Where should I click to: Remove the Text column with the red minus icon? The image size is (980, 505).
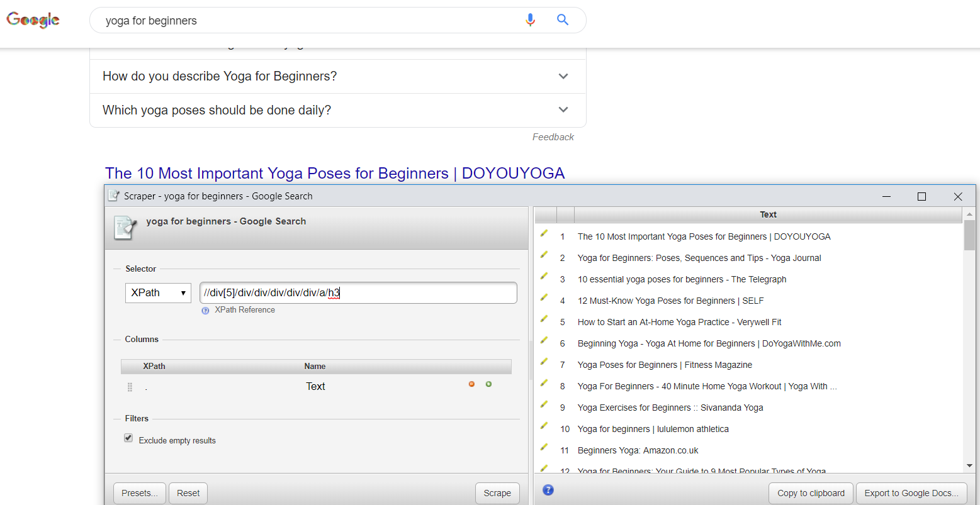(471, 384)
